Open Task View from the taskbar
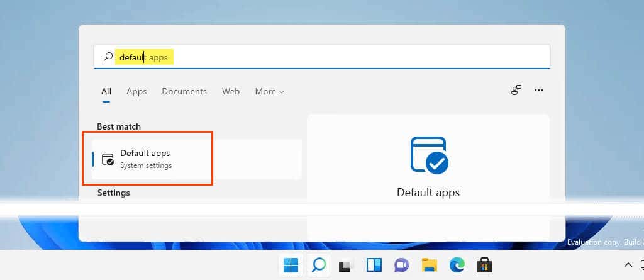Viewport: 644px width, 280px height. point(347,266)
